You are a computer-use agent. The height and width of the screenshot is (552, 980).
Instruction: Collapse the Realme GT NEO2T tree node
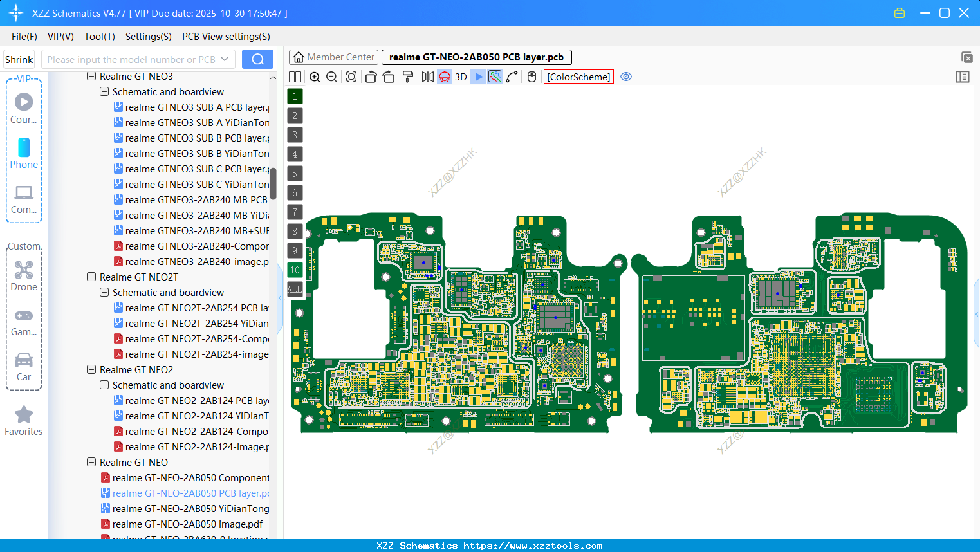pos(91,277)
